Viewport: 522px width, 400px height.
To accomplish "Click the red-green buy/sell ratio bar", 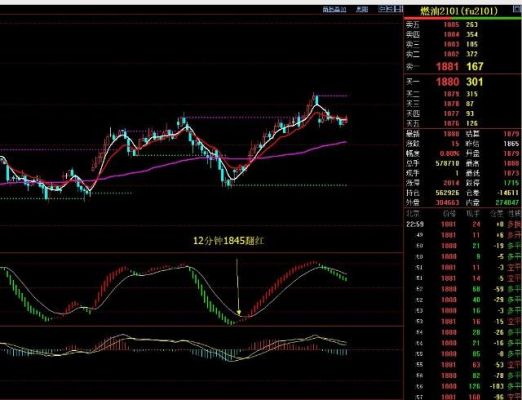I will [x=462, y=18].
